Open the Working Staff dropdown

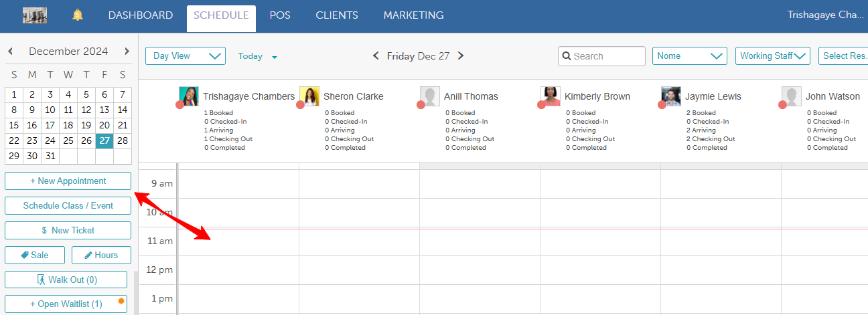773,56
